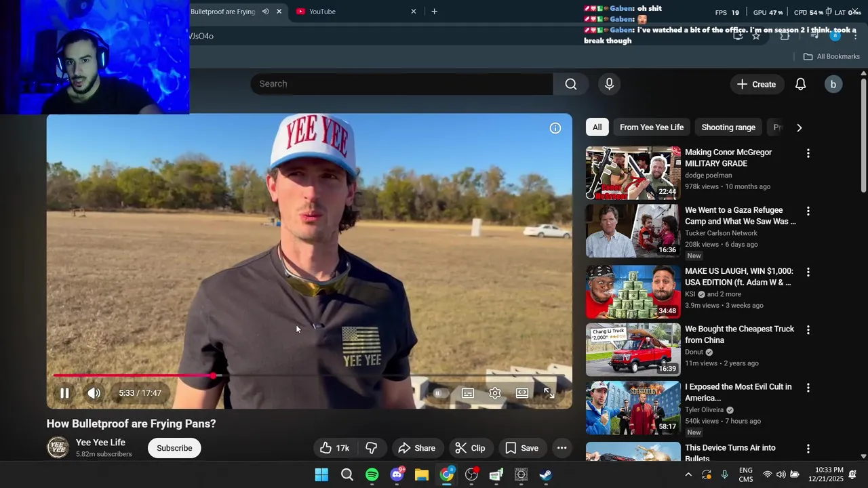Open File Explorer from the taskbar
868x488 pixels.
pyautogui.click(x=422, y=474)
